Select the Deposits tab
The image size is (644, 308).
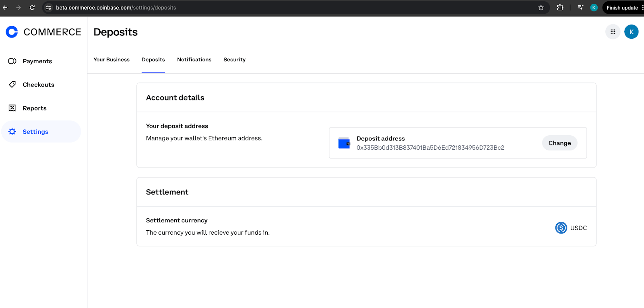click(153, 60)
